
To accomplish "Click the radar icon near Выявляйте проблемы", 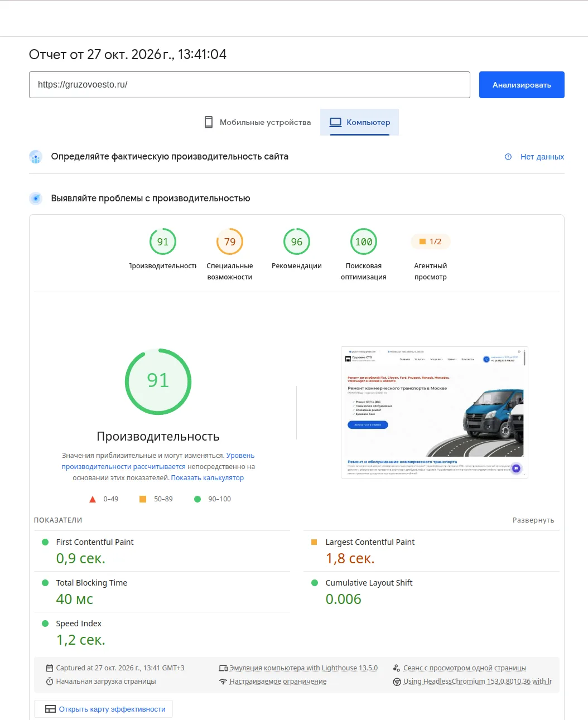I will coord(36,199).
